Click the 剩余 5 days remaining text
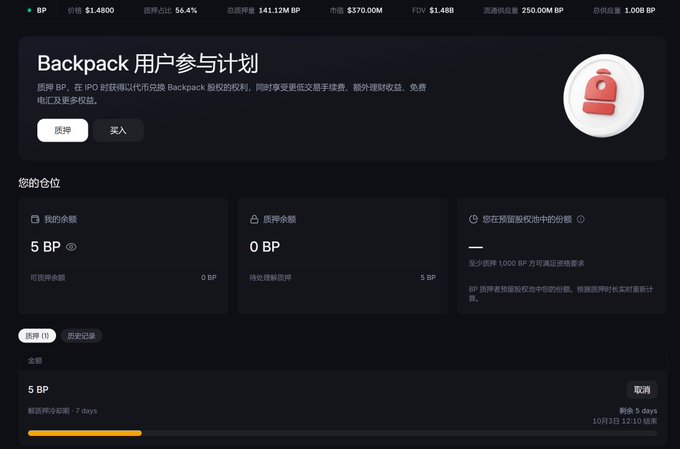The width and height of the screenshot is (680, 449). click(638, 411)
